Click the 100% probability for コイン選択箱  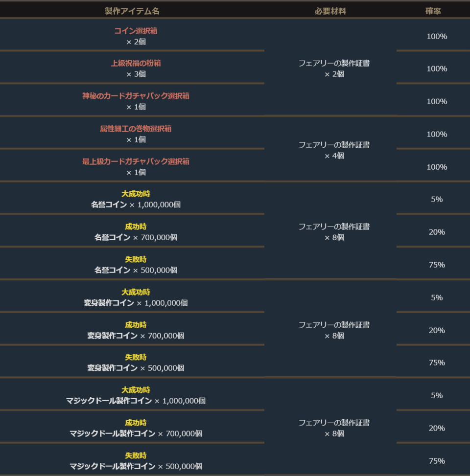437,36
